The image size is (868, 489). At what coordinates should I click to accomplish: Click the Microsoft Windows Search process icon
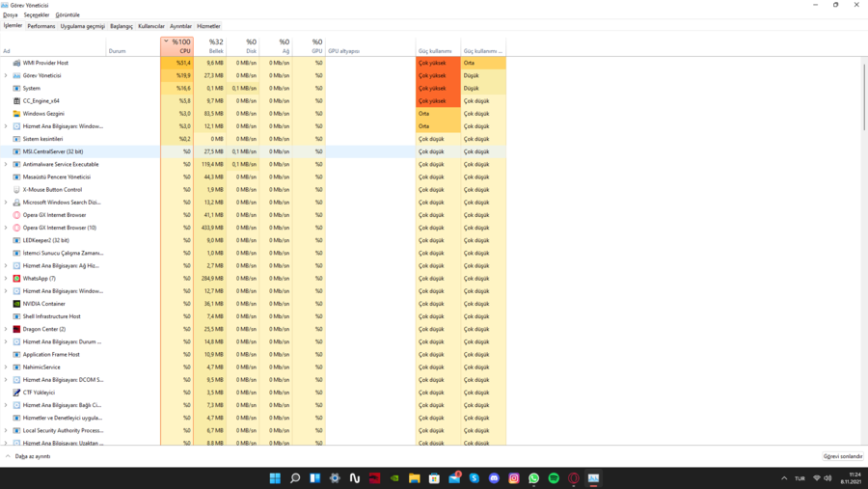click(16, 203)
